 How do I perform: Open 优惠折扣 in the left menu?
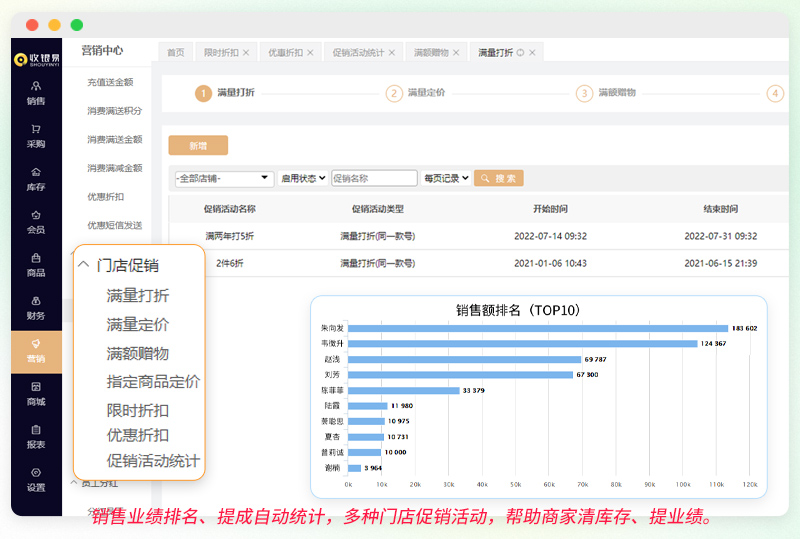point(106,197)
